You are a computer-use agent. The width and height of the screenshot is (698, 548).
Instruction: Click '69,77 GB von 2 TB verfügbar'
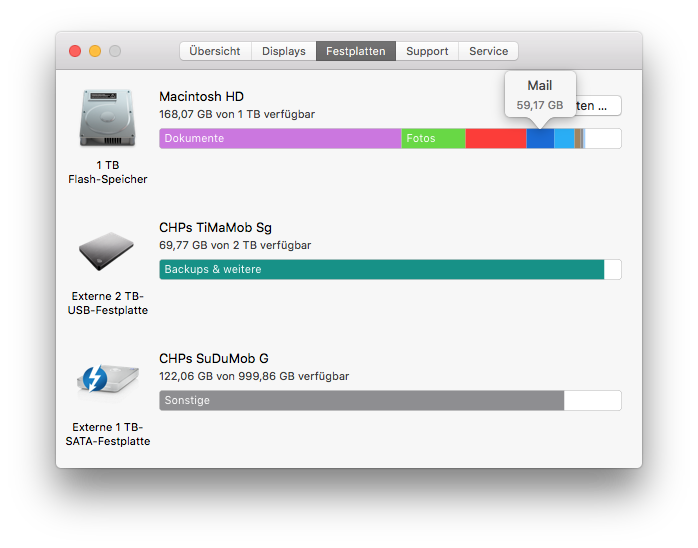click(x=235, y=245)
